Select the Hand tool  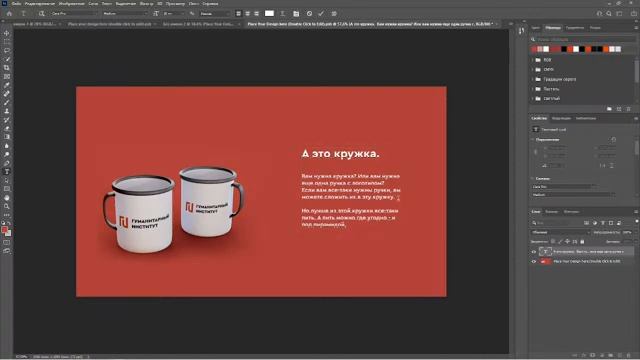(7, 198)
